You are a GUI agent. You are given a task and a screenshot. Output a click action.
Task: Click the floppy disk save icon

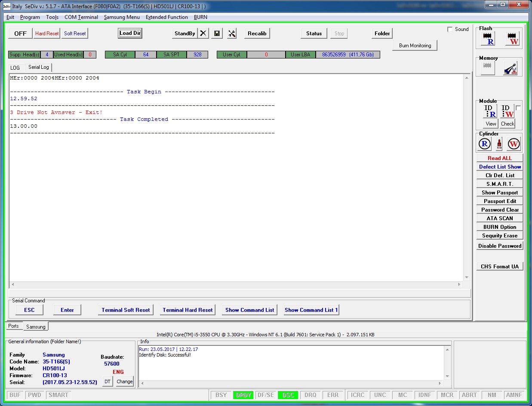[217, 34]
